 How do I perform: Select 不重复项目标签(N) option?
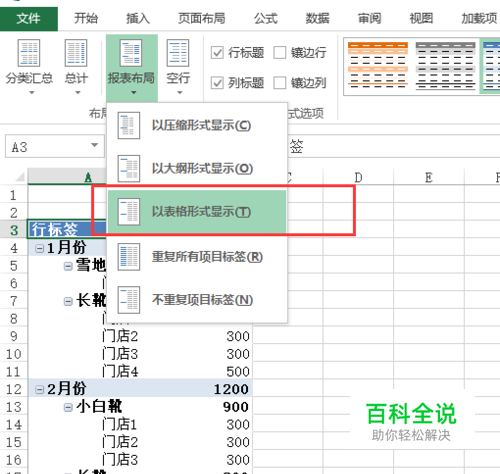coord(197,300)
